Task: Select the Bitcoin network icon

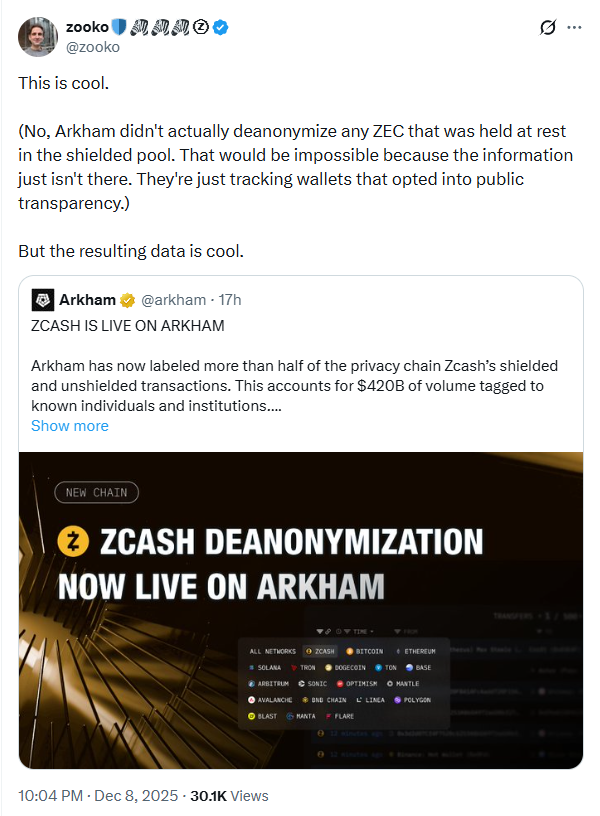Action: (349, 650)
